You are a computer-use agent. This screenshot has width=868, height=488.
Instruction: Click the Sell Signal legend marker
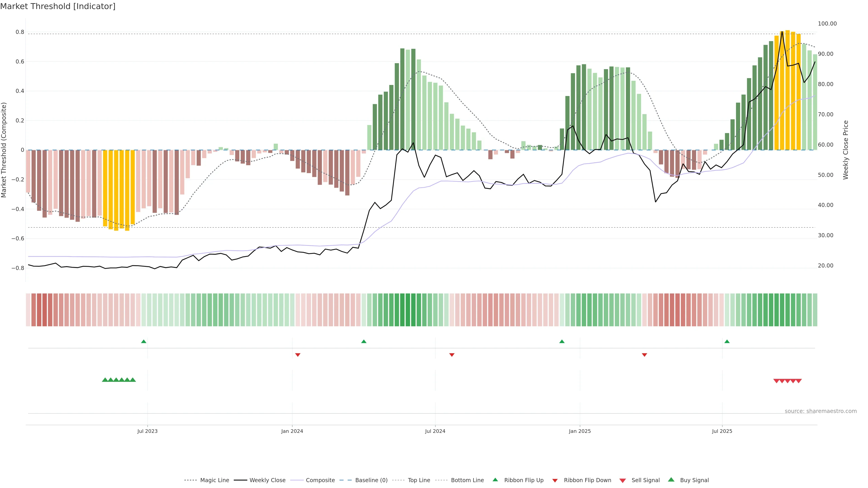point(623,481)
